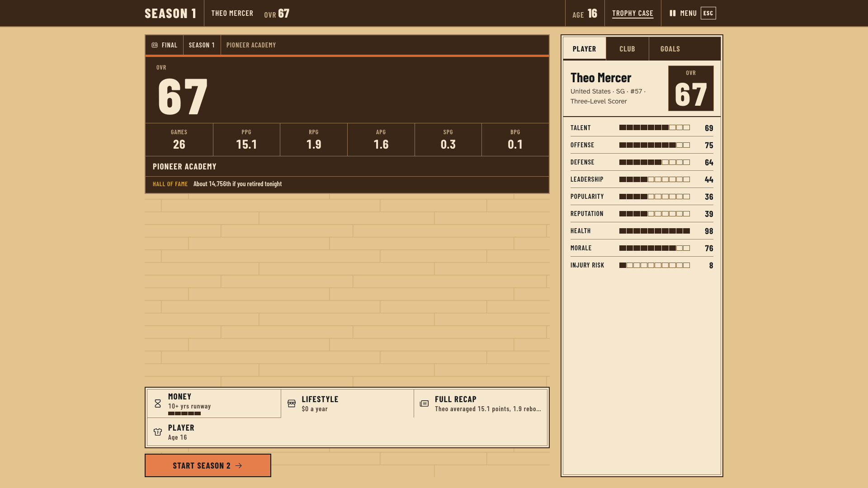Click the SEASON 1 label in the scoreboard header
868x488 pixels.
[202, 45]
